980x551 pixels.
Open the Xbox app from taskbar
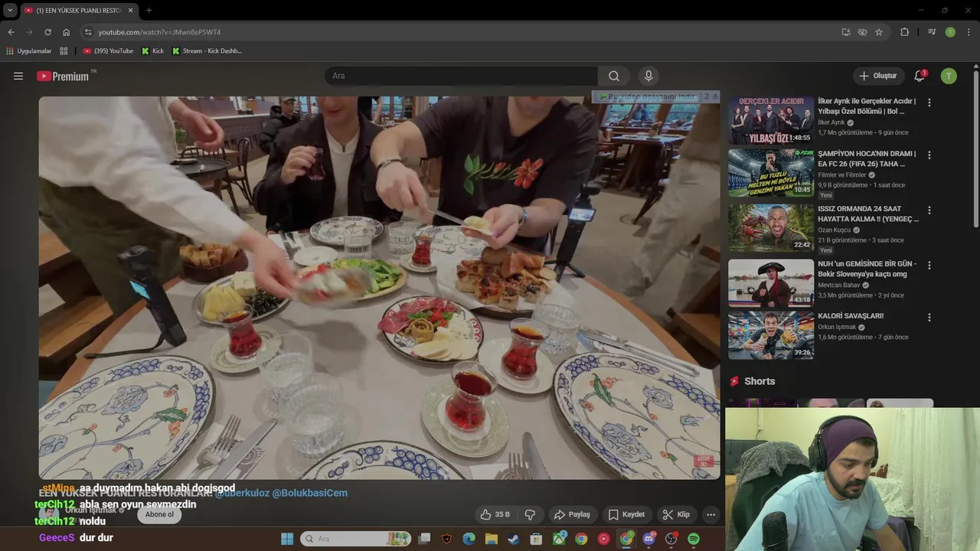click(559, 539)
